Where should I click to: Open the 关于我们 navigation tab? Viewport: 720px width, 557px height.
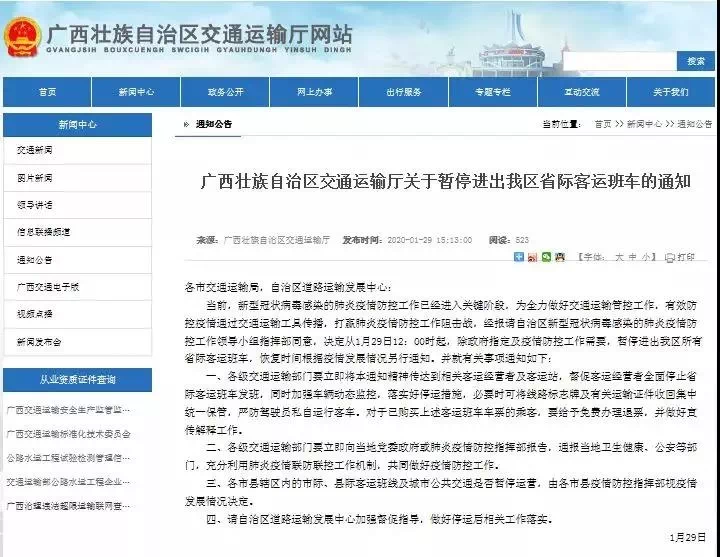pos(670,92)
